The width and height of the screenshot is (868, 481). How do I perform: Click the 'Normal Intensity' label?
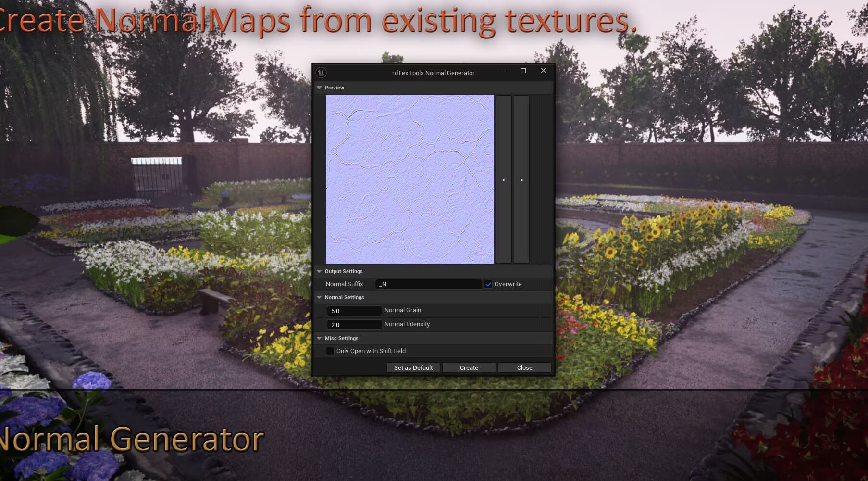407,324
